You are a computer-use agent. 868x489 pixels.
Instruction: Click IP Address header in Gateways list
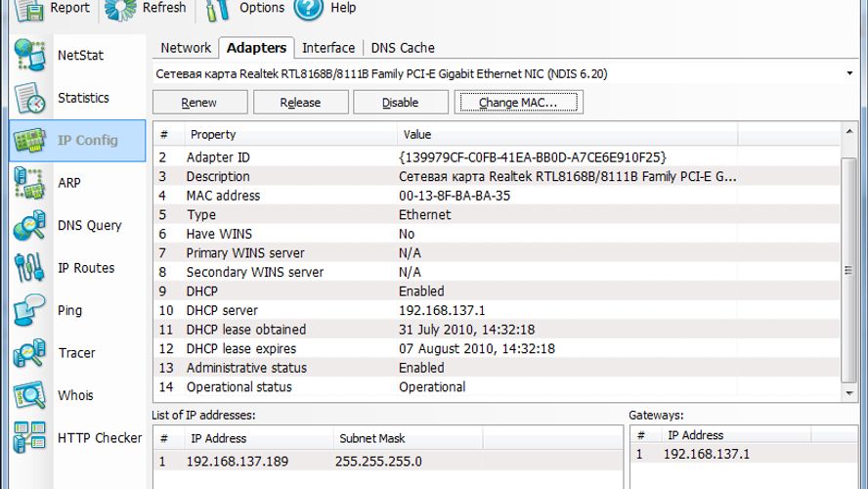click(737, 435)
